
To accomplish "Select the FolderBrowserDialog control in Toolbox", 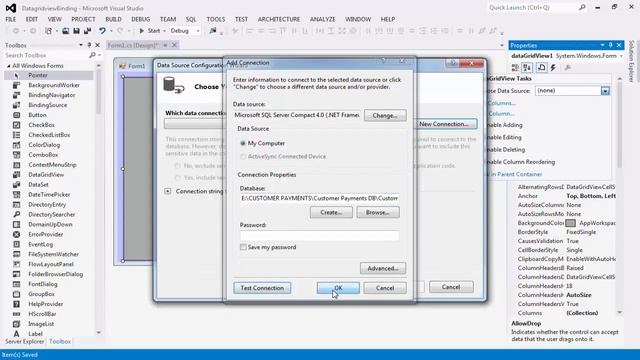I will click(56, 274).
